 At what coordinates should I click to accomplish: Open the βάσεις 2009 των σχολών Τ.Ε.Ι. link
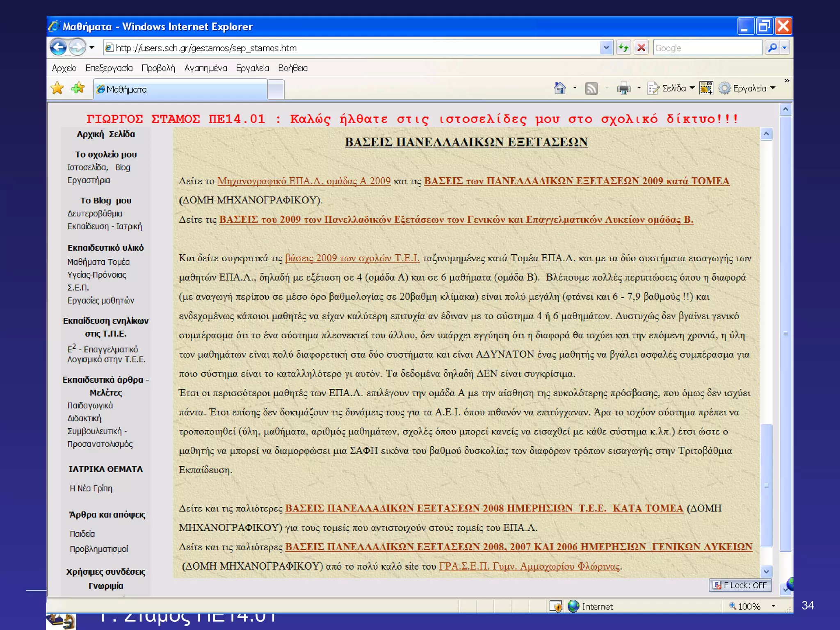point(352,258)
